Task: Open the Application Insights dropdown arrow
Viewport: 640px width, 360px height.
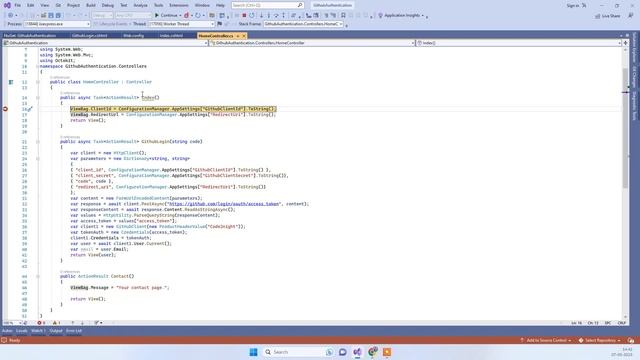Action: click(x=422, y=16)
